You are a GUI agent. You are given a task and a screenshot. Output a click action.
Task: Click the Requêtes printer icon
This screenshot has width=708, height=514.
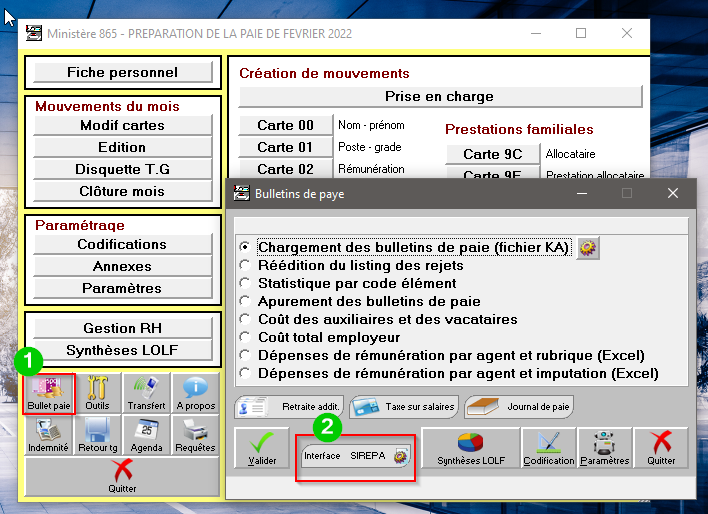point(195,435)
